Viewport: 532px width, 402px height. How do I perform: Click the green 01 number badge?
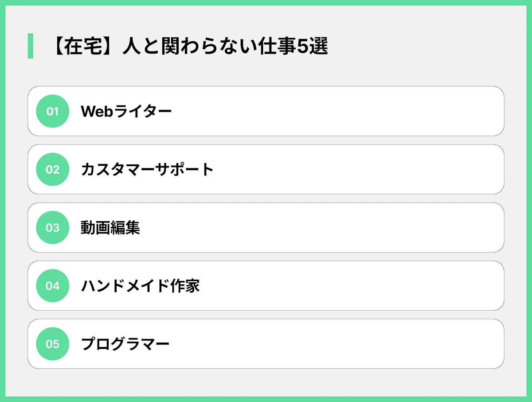coord(52,111)
